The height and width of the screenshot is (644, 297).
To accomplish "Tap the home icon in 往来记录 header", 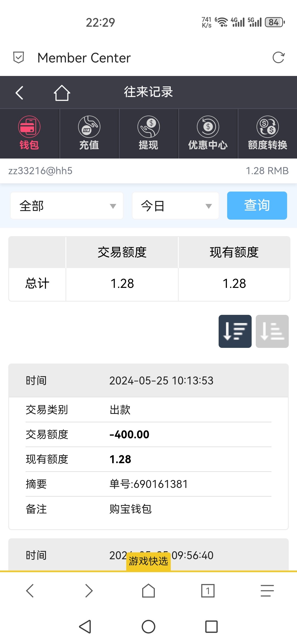I will (x=62, y=92).
